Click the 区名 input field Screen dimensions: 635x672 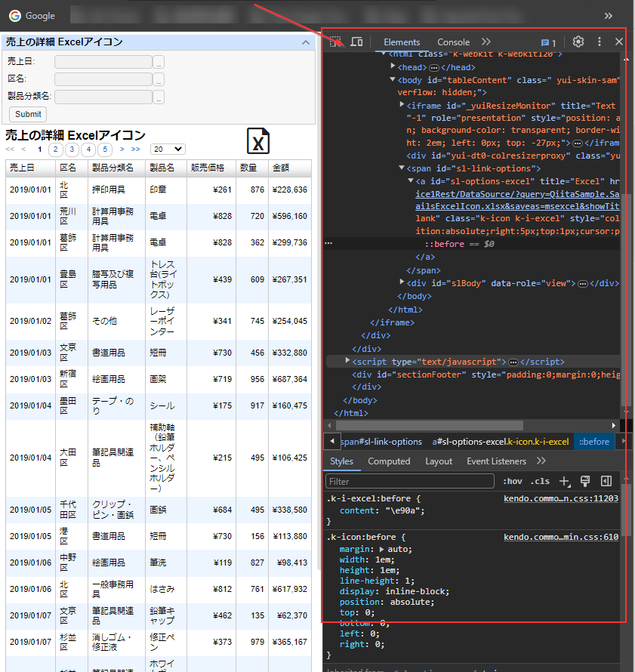point(103,79)
